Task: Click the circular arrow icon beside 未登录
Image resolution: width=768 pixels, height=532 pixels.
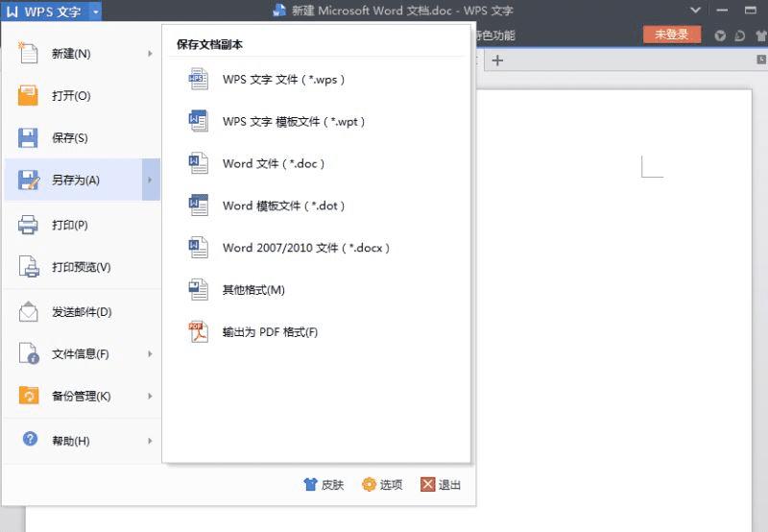Action: tap(719, 36)
